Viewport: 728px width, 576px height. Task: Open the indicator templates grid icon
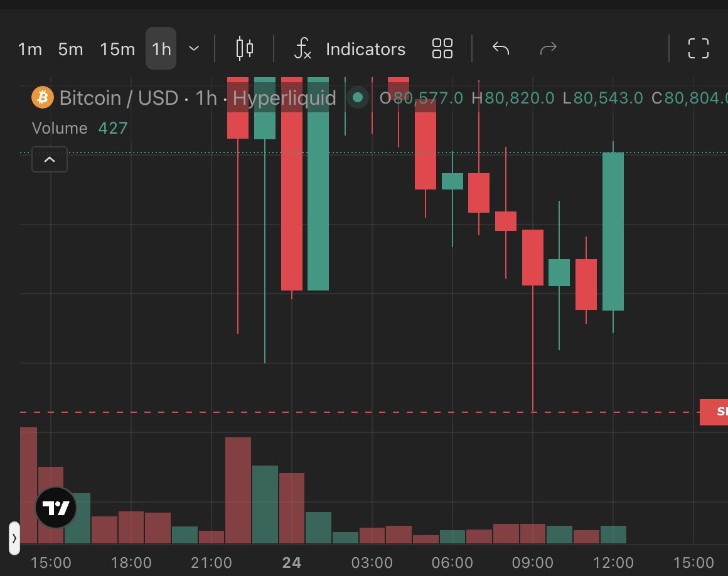pyautogui.click(x=442, y=48)
